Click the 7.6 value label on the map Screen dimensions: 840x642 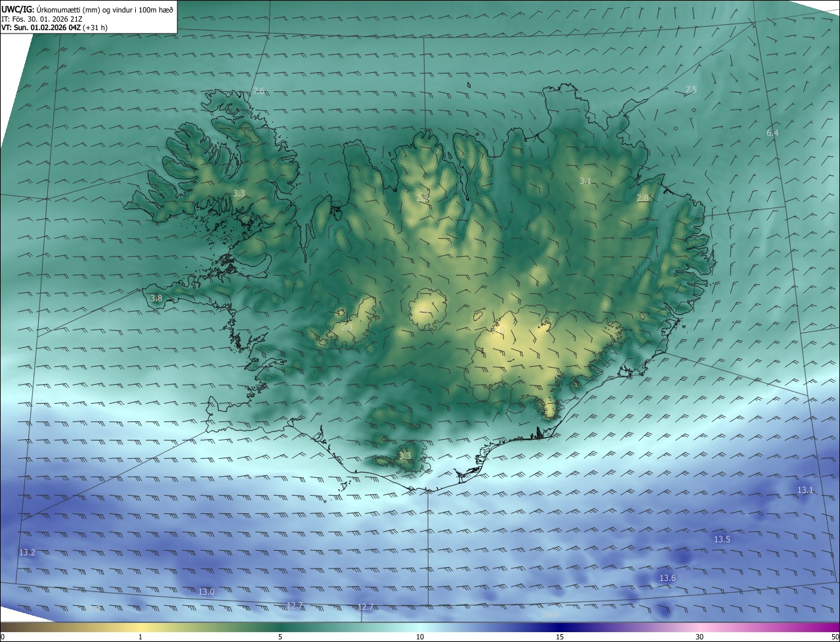click(259, 91)
